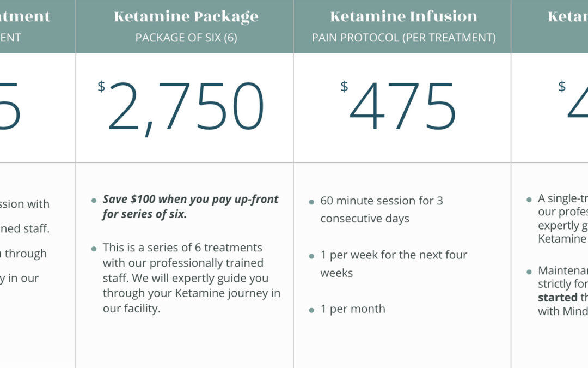Click bullet next to 'Save $100' line
This screenshot has height=368, width=588.
tap(94, 201)
